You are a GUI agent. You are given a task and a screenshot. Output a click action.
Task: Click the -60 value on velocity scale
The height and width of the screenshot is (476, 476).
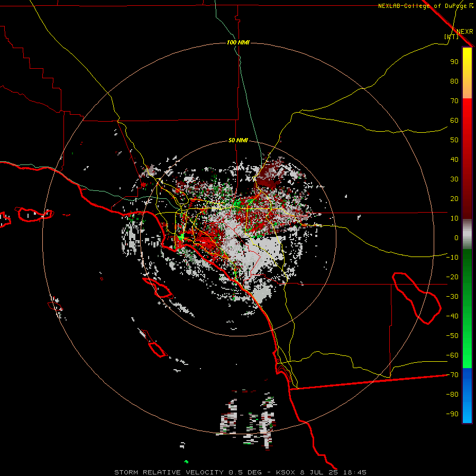point(452,355)
